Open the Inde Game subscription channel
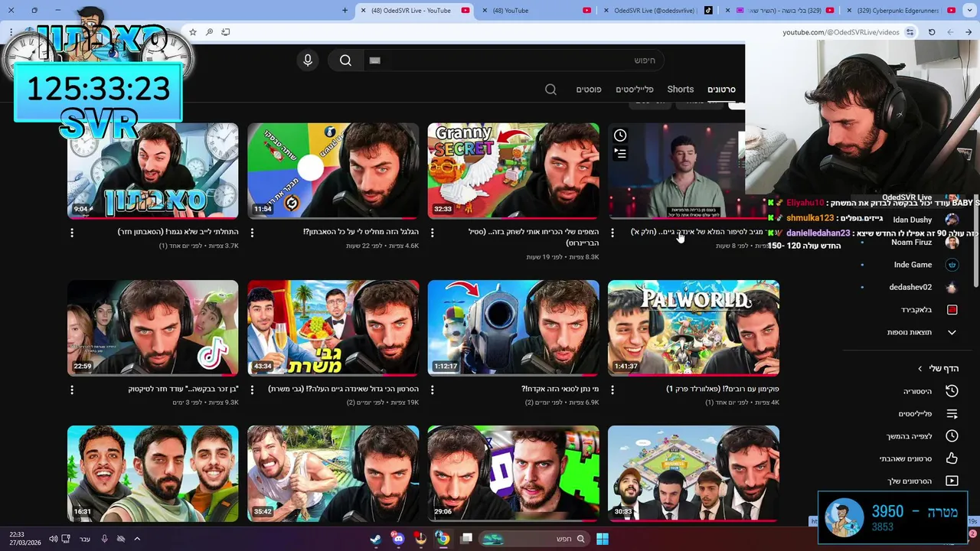980x551 pixels. (913, 265)
